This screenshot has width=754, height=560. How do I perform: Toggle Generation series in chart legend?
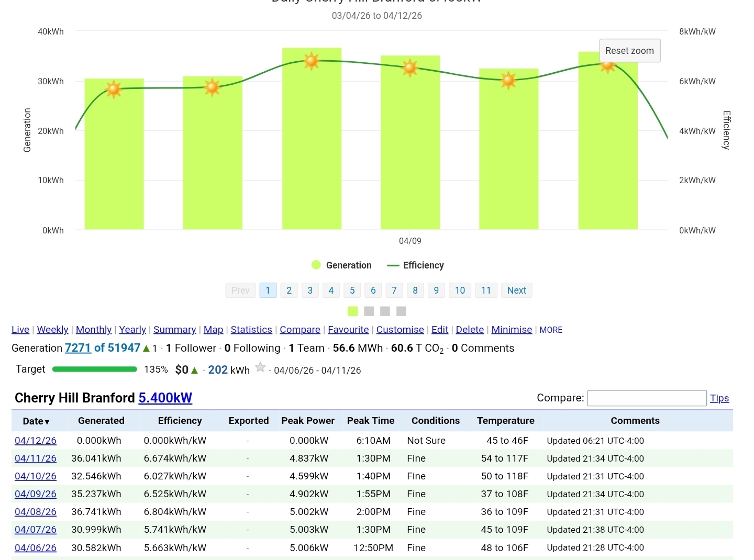point(341,265)
